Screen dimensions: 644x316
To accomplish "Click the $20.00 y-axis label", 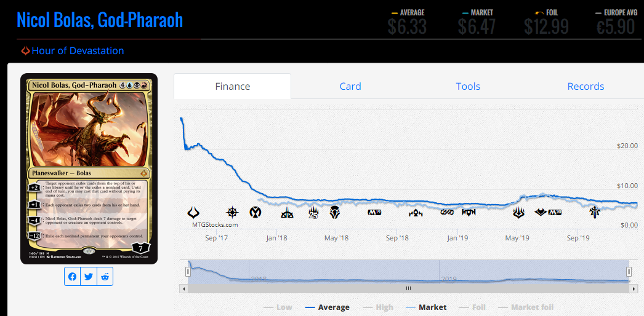I will pos(627,146).
